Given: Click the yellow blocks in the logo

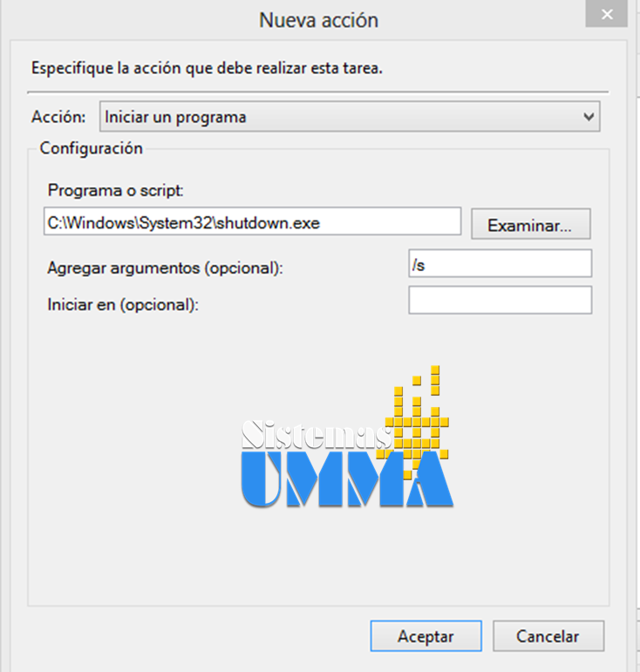Looking at the screenshot, I should click(423, 410).
